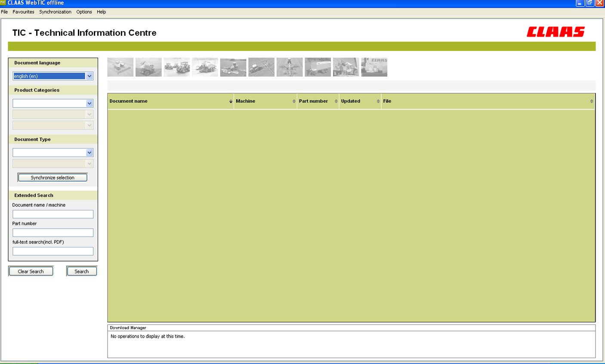Open the tractors product category
605x364 pixels.
tap(177, 67)
